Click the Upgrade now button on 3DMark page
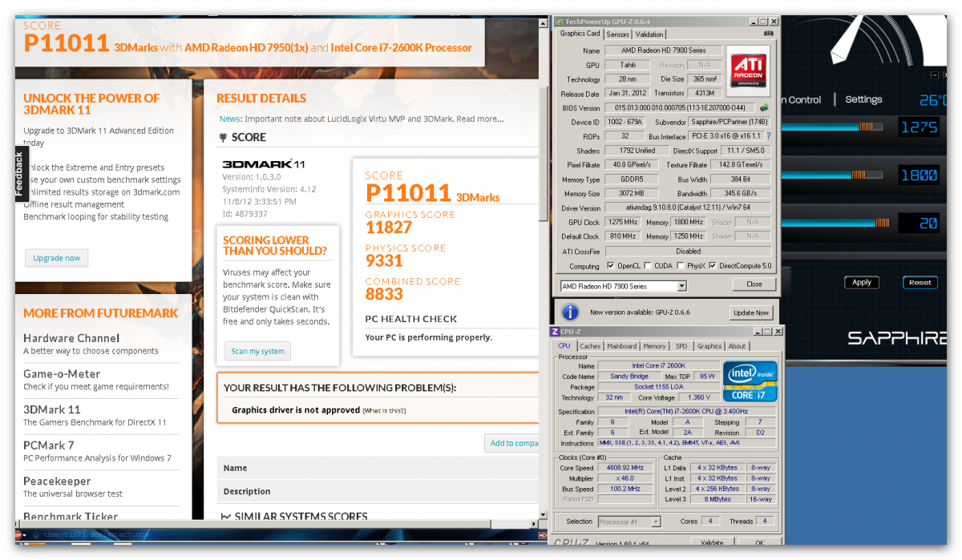 pyautogui.click(x=56, y=258)
